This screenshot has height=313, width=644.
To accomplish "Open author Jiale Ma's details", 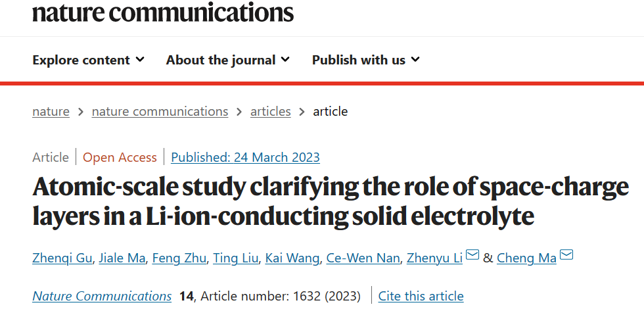I will [122, 258].
